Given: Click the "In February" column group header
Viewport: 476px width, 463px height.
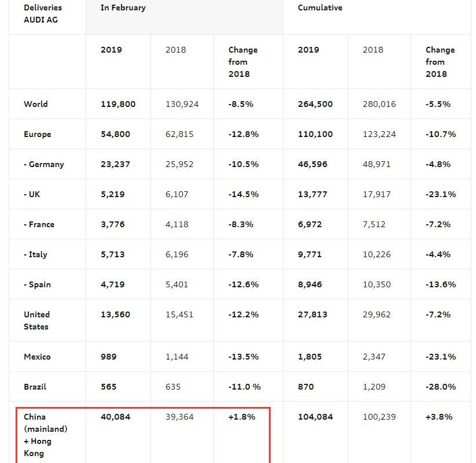Looking at the screenshot, I should tap(123, 8).
